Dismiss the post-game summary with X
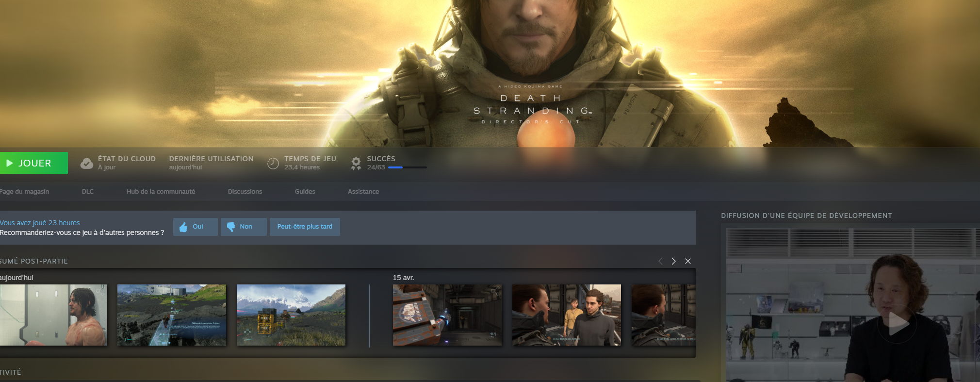 688,261
